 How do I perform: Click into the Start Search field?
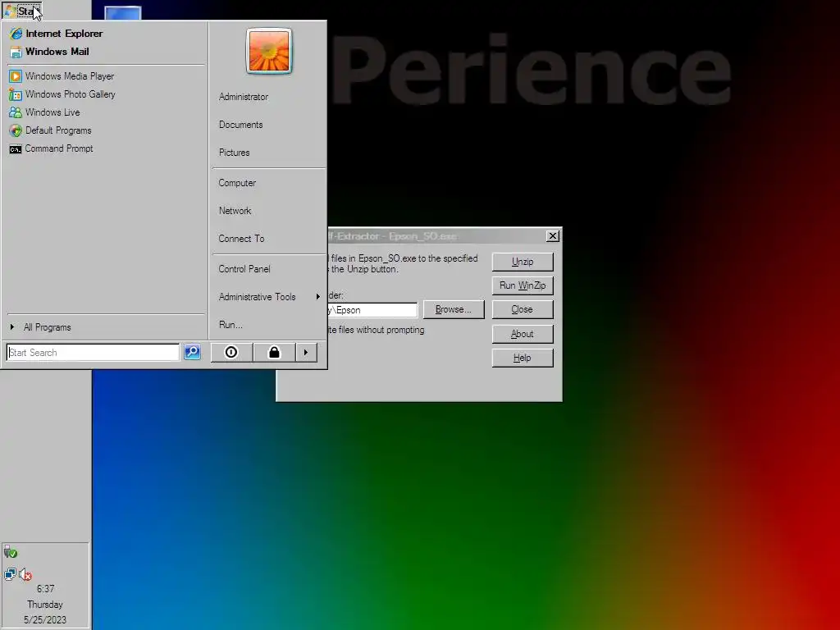(93, 352)
